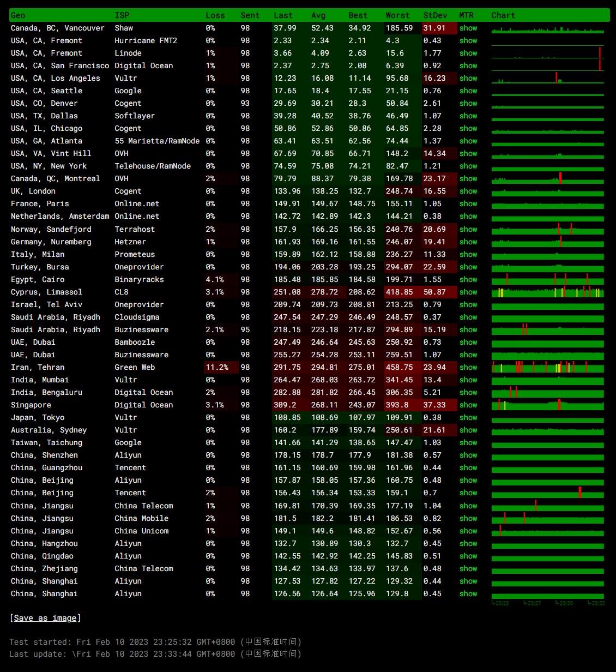The height and width of the screenshot is (672, 616).
Task: Click the 'Last update' timestamp line
Action: pos(155,654)
